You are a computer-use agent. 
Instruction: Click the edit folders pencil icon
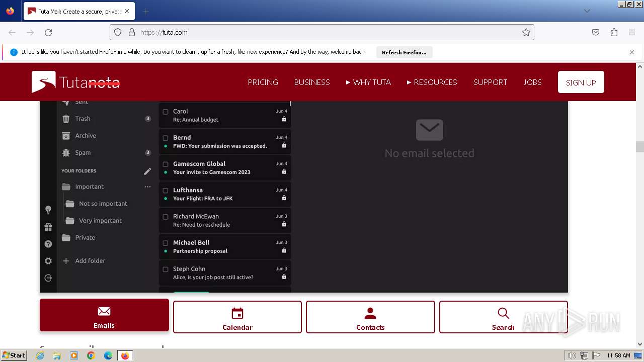click(147, 171)
